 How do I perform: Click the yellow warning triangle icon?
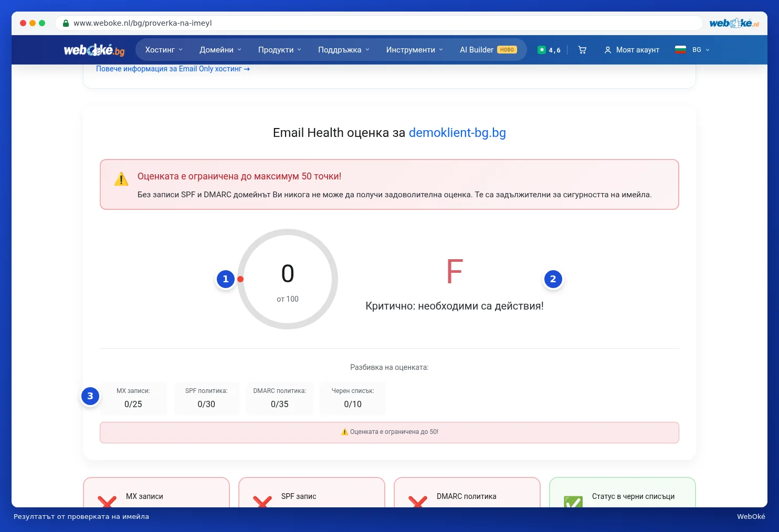[x=121, y=179]
